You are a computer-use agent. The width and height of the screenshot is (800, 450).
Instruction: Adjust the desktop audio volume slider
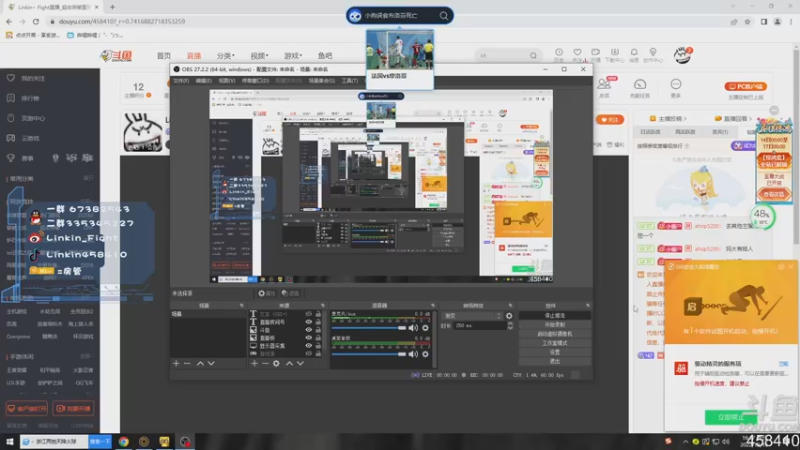click(x=368, y=354)
